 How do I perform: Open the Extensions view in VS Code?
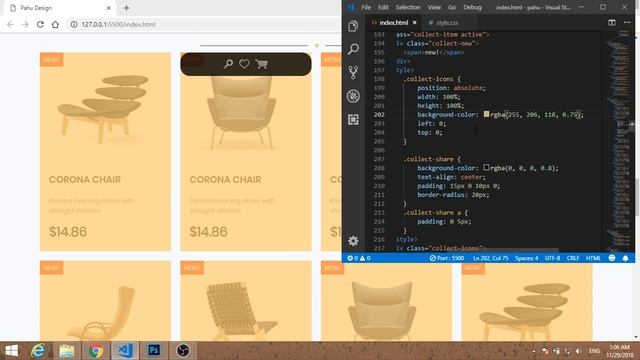pyautogui.click(x=353, y=119)
